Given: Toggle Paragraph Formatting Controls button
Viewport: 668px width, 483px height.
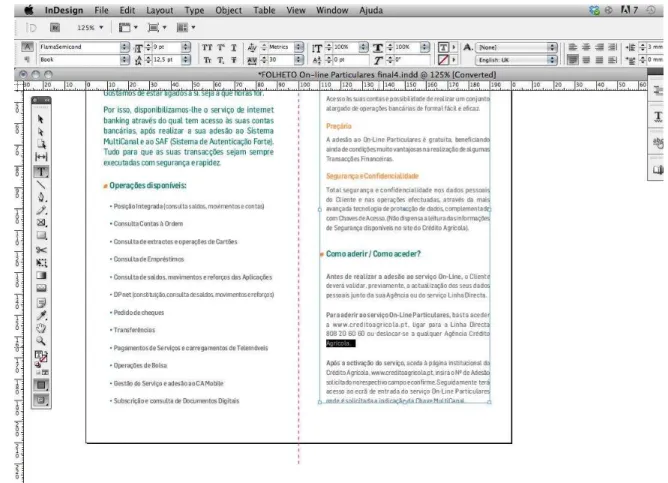Looking at the screenshot, I should [x=27, y=59].
